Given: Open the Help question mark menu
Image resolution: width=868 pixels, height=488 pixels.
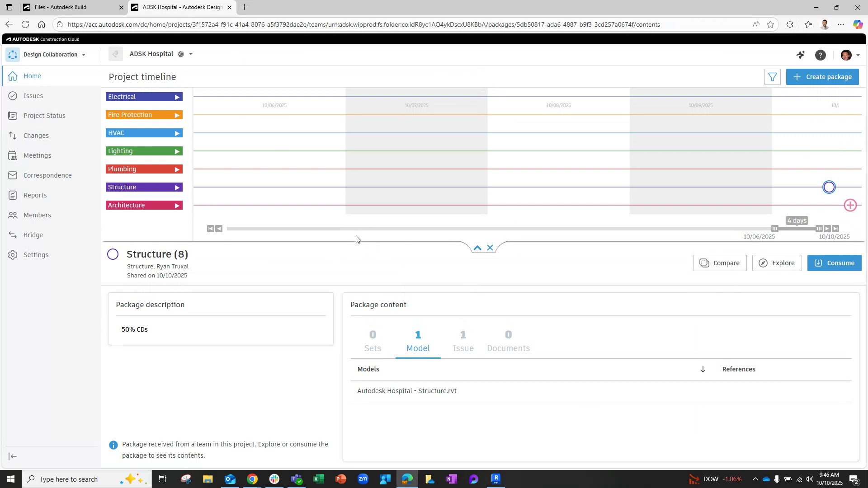Looking at the screenshot, I should 821,55.
